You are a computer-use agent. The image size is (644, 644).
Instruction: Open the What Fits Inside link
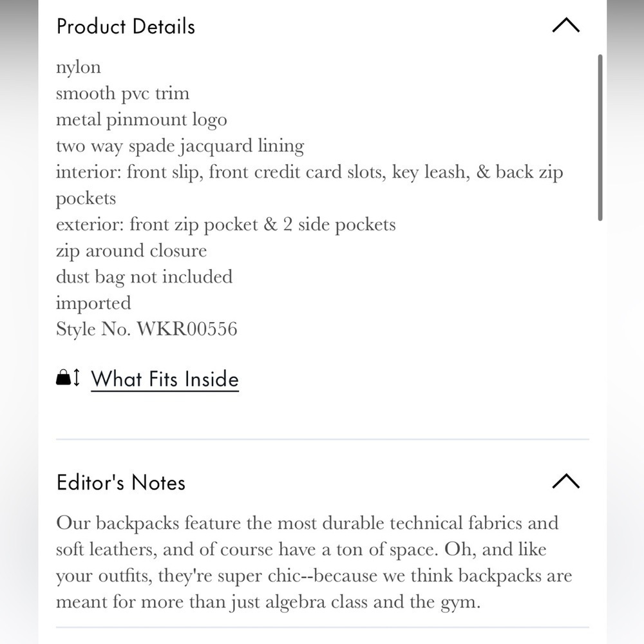[165, 379]
